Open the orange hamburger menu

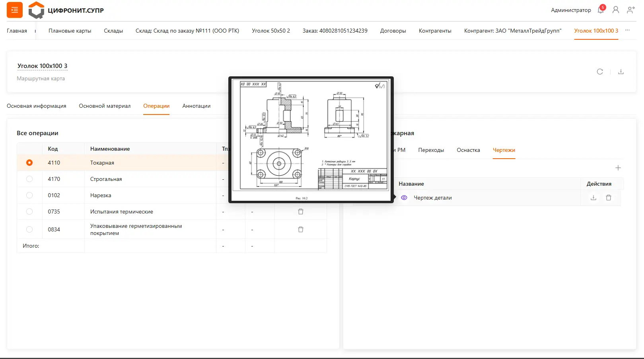(x=15, y=10)
